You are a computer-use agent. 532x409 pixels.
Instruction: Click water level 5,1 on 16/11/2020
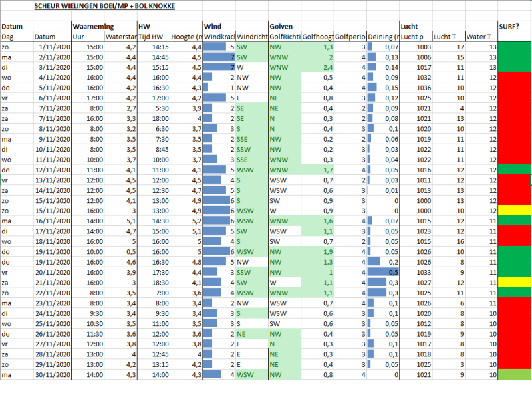[120, 221]
